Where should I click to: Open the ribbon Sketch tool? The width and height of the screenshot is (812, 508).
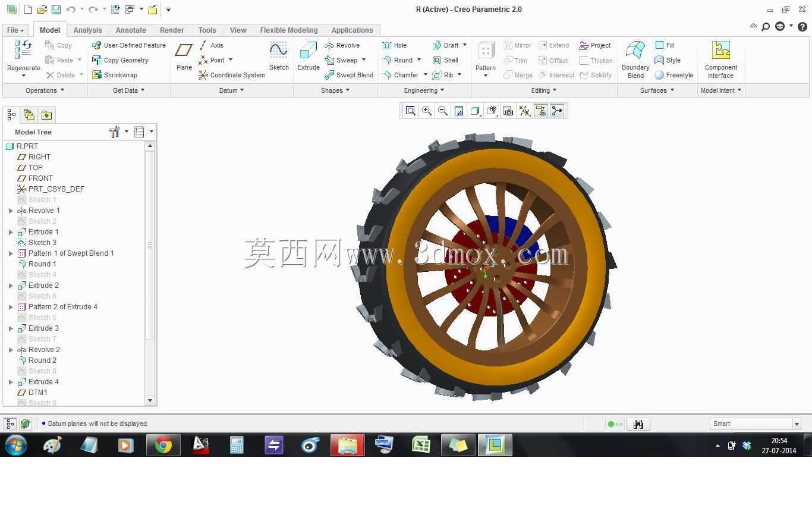279,57
